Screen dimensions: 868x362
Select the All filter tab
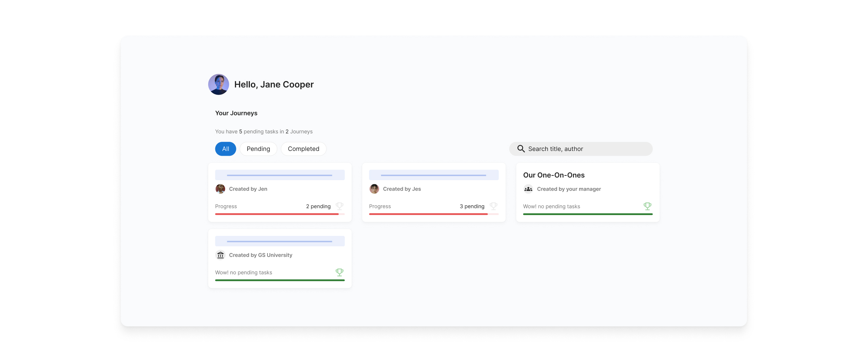tap(225, 149)
